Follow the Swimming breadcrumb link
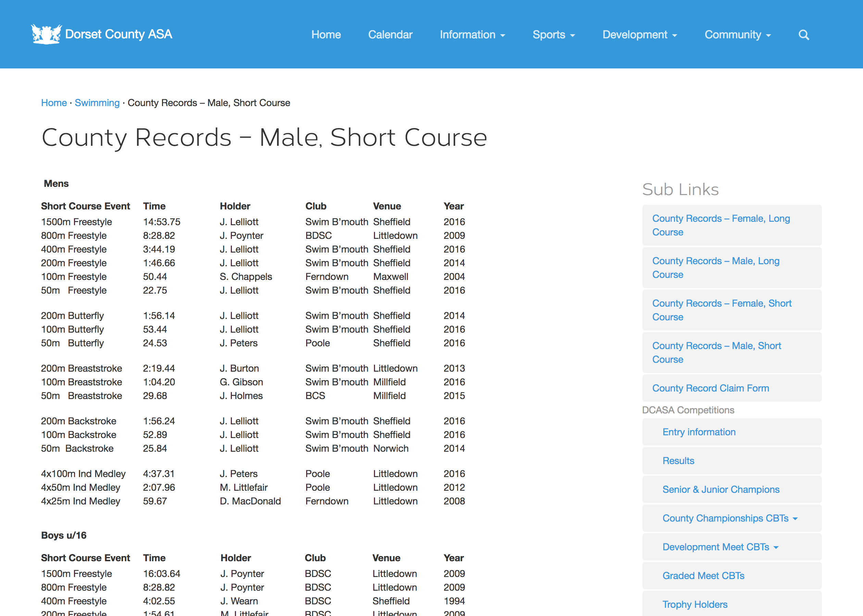Screen dimensions: 863x616 coord(97,103)
